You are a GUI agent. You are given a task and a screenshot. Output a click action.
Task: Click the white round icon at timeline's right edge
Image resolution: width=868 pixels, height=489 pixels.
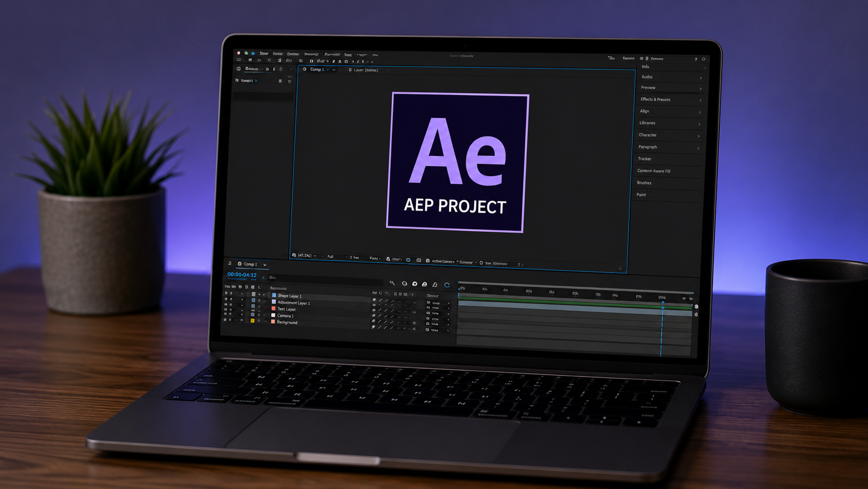pyautogui.click(x=696, y=307)
